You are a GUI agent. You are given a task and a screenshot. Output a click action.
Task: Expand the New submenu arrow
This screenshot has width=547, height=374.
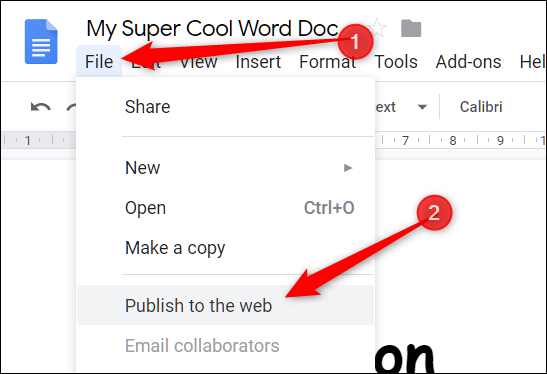[x=348, y=168]
